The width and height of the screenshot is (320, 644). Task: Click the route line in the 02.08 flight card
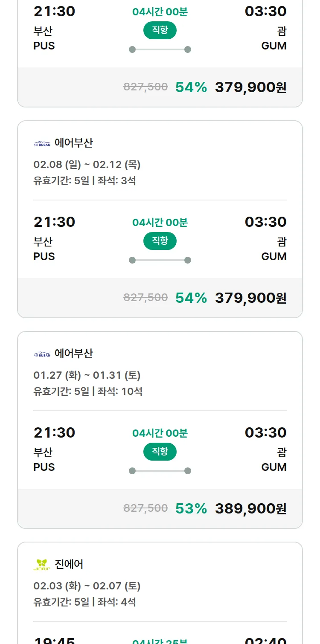coord(160,260)
